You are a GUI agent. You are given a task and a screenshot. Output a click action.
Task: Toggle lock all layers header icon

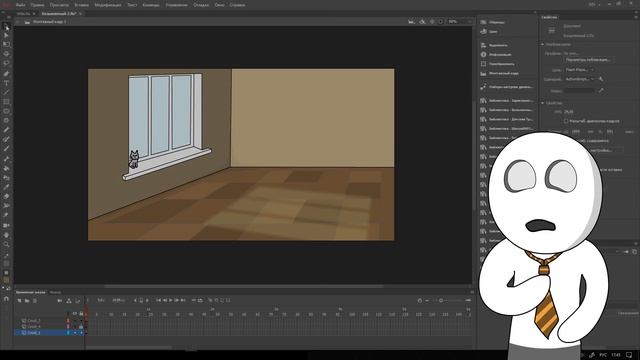81,313
